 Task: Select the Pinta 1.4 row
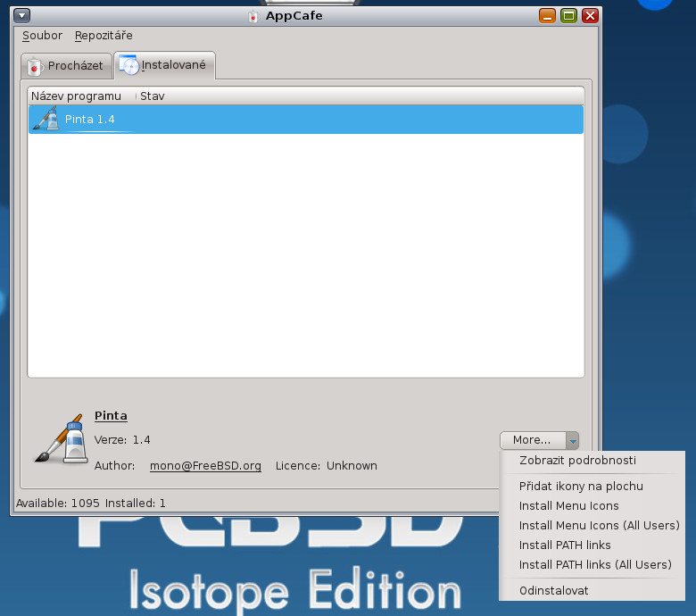point(306,120)
